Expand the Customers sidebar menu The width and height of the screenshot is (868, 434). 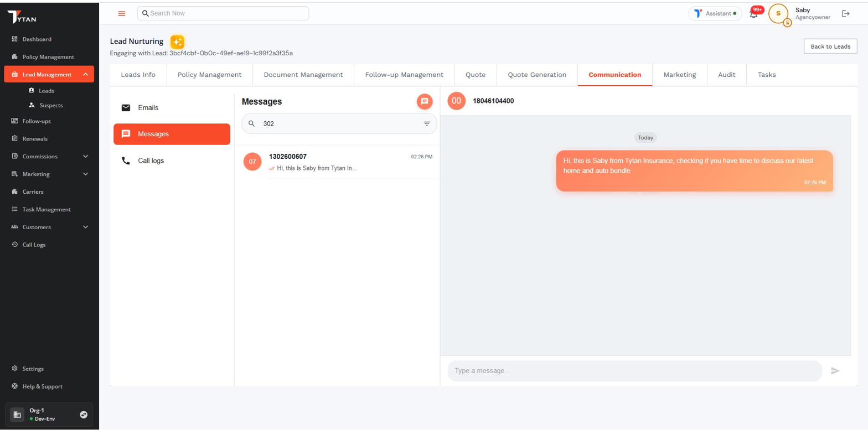[x=85, y=228]
